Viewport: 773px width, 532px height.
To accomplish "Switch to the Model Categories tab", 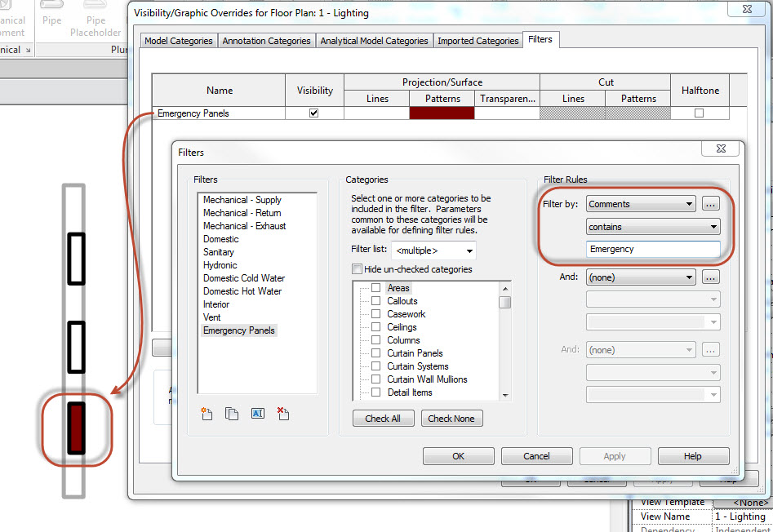I will click(178, 39).
